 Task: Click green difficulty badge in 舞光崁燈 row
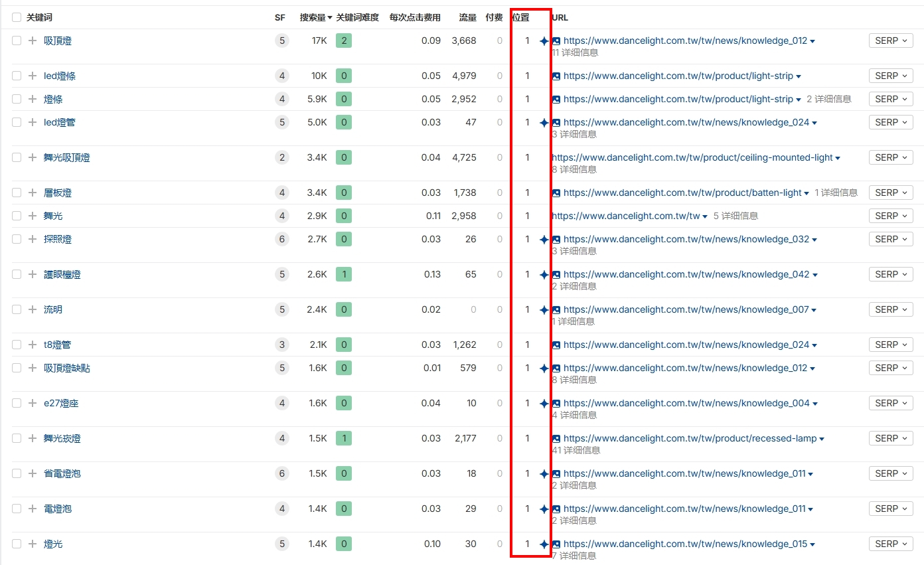(x=343, y=438)
